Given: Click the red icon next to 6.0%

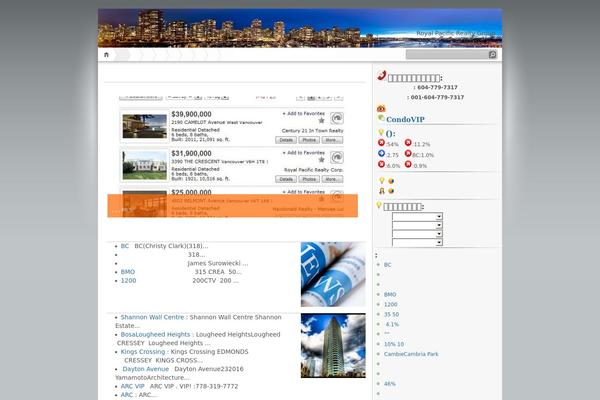Looking at the screenshot, I should [381, 164].
